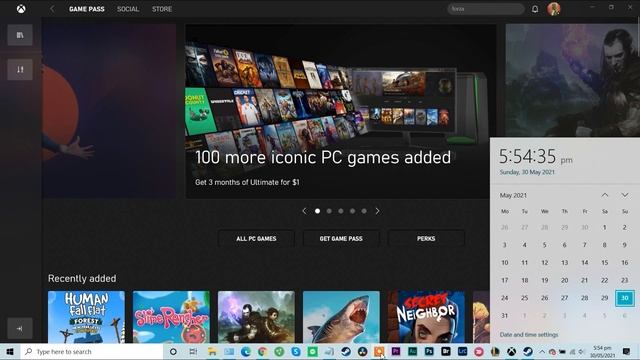This screenshot has height=360, width=640.
Task: Open the downloads queue sidebar icon
Action: tap(20, 69)
